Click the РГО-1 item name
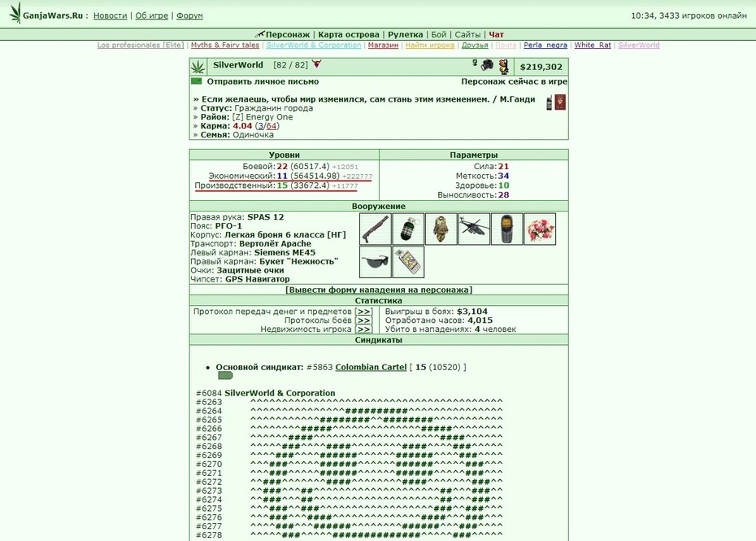Viewport: 756px width, 541px height. 228,226
